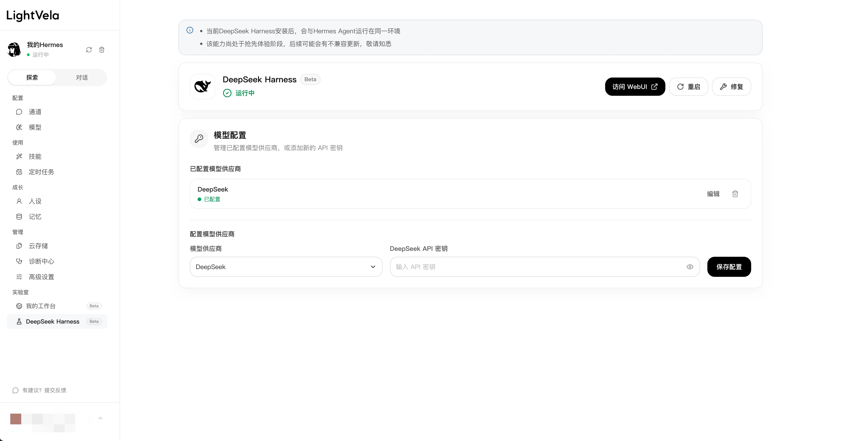
Task: Click the 技能 magic wand icon
Action: [19, 156]
